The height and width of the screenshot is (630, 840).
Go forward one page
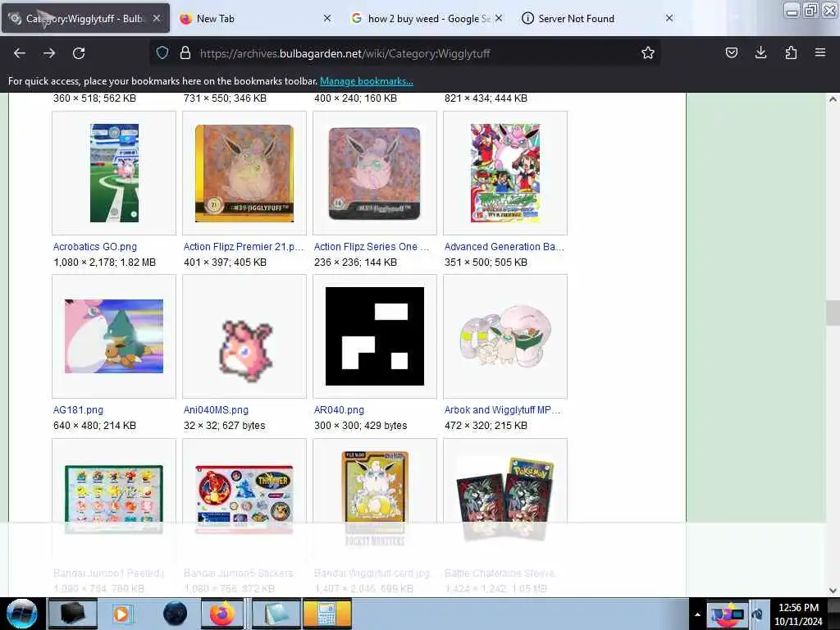coord(49,53)
